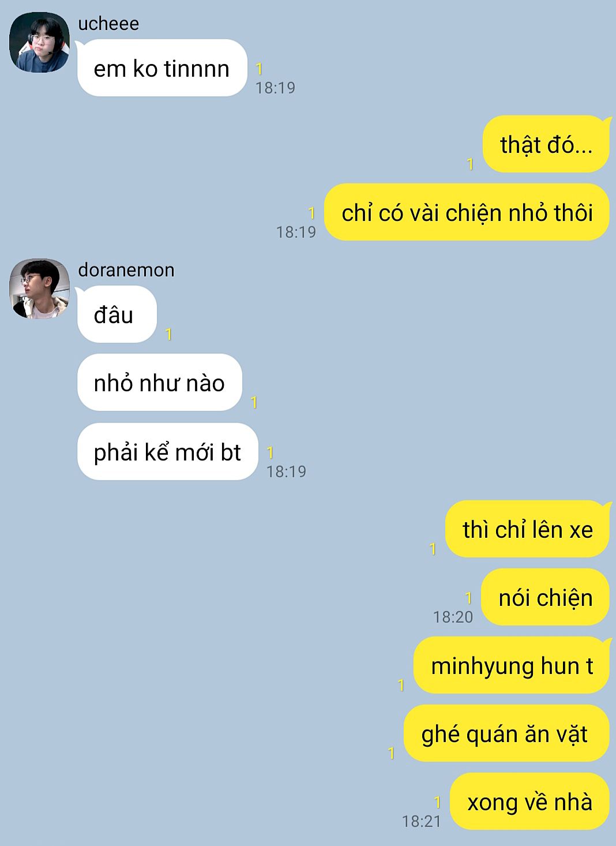Tap the last message 'xong về nhà'
Screen dimensions: 616x846
pyautogui.click(x=529, y=802)
